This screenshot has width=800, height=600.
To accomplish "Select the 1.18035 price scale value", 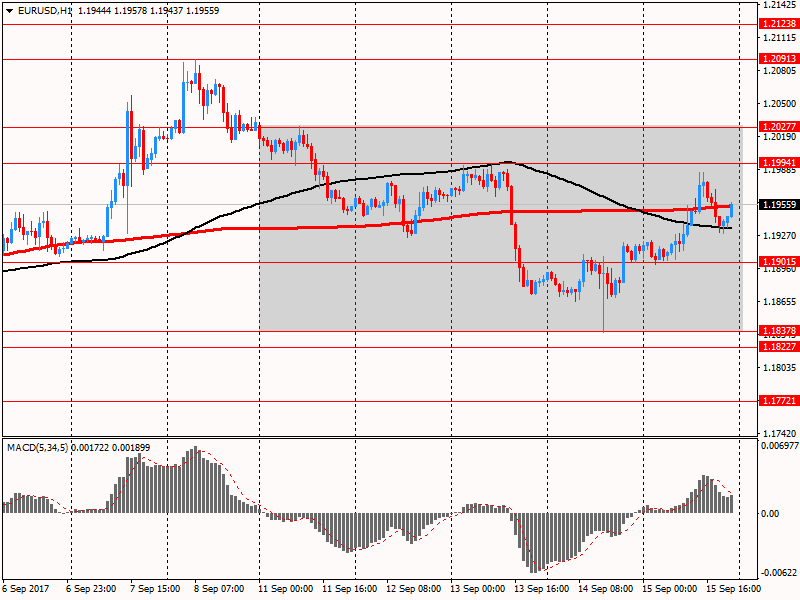I will coord(780,367).
